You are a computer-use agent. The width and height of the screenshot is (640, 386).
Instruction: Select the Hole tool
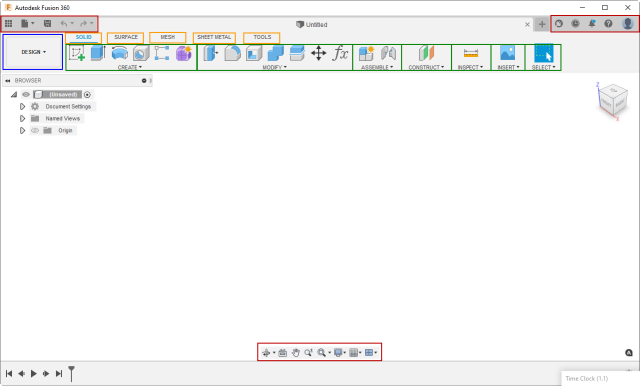coord(141,53)
